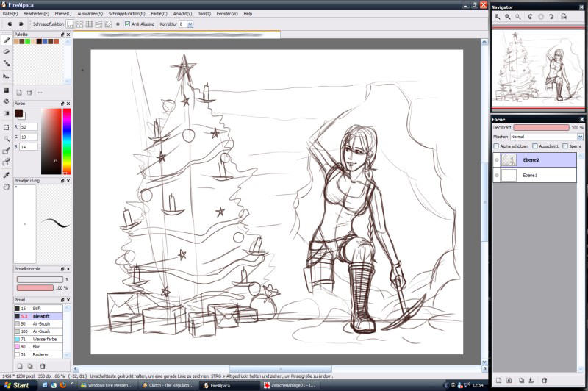Viewport: 588px width, 391px height.
Task: Fit view using the third Navigator magnifier
Action: [x=518, y=17]
